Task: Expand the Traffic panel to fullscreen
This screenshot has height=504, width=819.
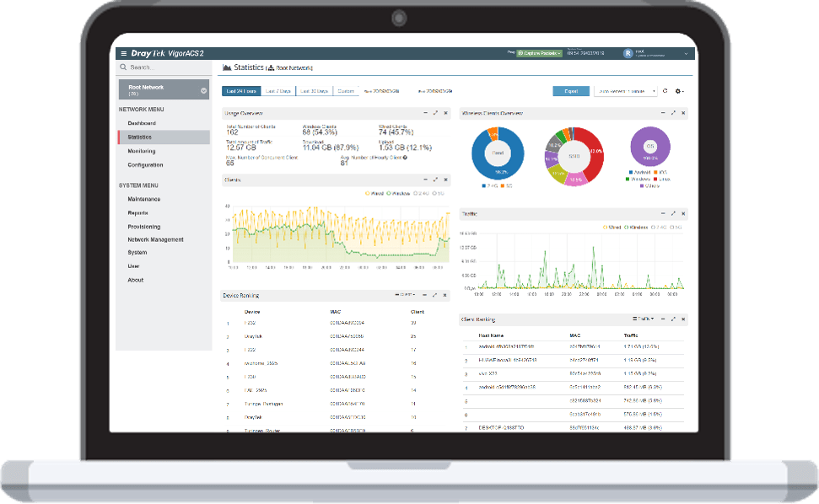Action: (673, 213)
